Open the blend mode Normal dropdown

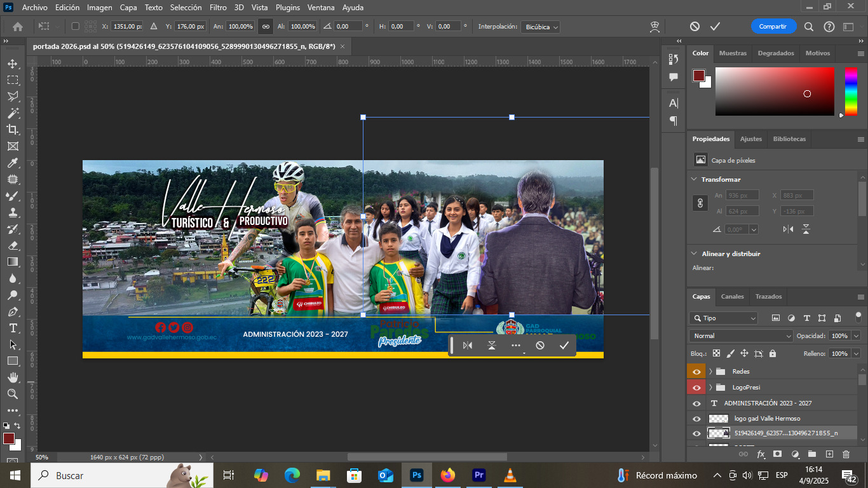pyautogui.click(x=741, y=335)
